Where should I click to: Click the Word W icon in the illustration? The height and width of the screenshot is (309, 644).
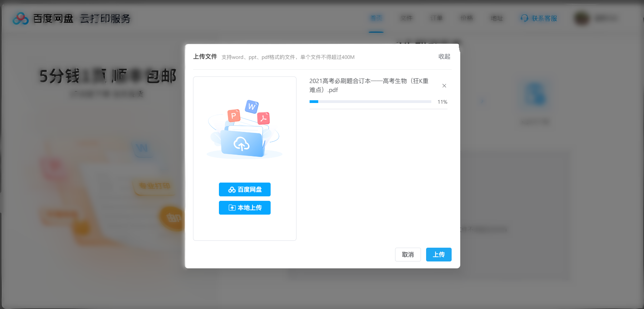(x=252, y=106)
